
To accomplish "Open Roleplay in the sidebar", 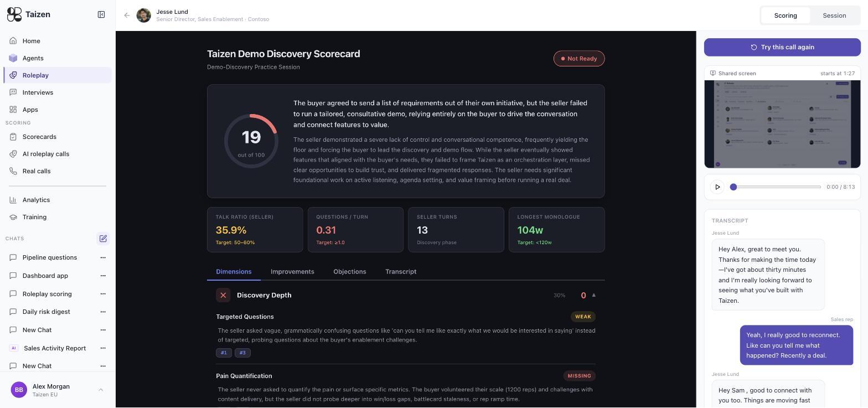I will point(58,75).
